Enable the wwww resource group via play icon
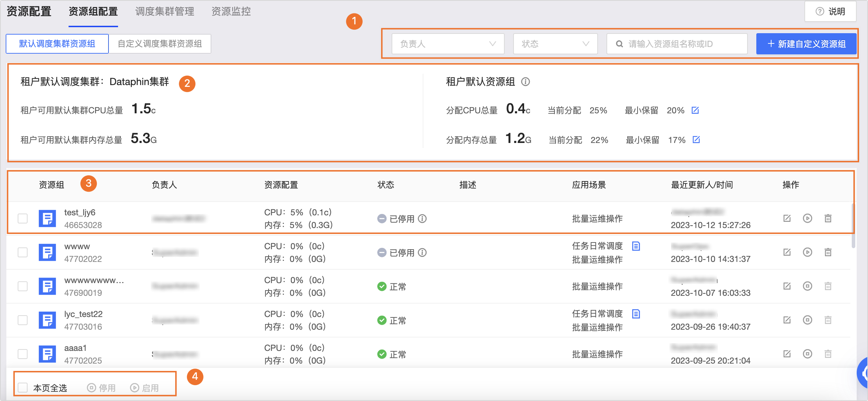The width and height of the screenshot is (868, 401). tap(807, 252)
